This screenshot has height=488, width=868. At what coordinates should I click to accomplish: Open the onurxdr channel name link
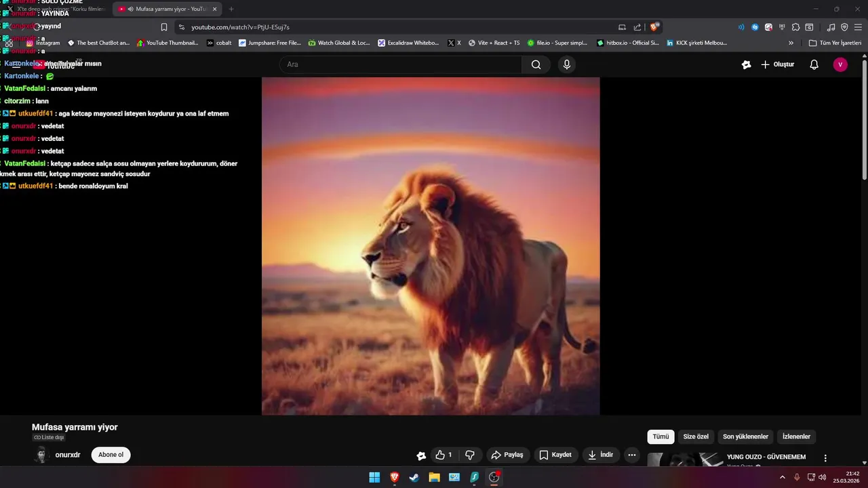pos(68,455)
